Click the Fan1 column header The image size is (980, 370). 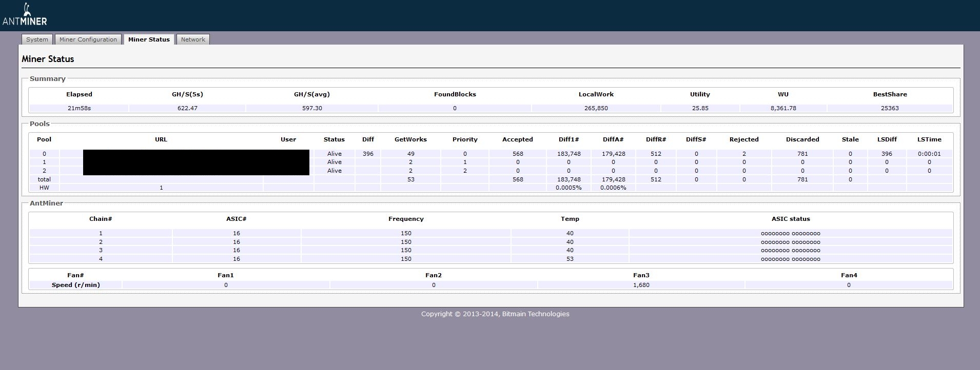coord(226,275)
